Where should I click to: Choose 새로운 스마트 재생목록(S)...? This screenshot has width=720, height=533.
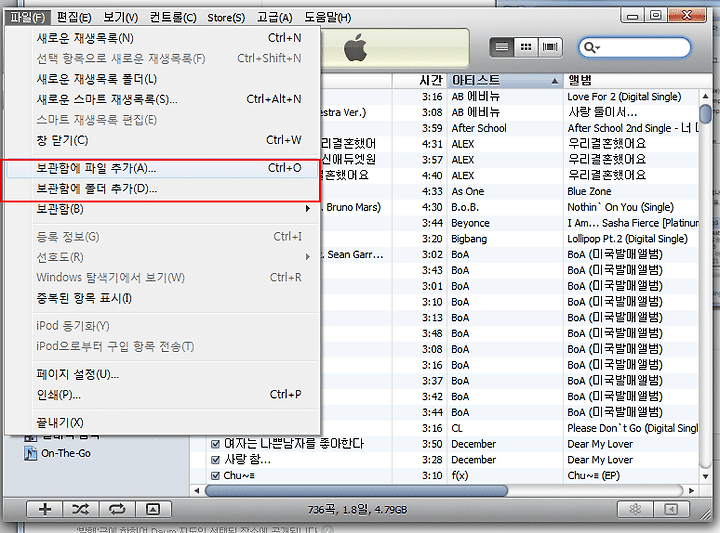tap(163, 99)
